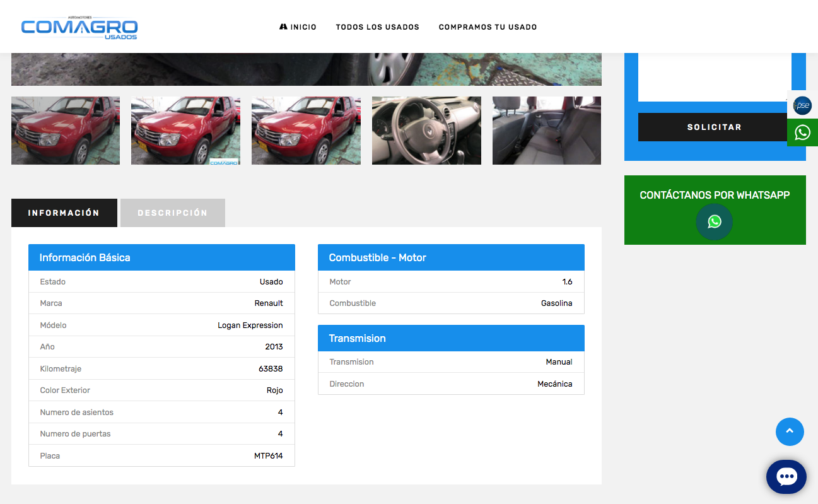Viewport: 818px width, 504px height.
Task: View the third red car thumbnail
Action: pyautogui.click(x=306, y=131)
